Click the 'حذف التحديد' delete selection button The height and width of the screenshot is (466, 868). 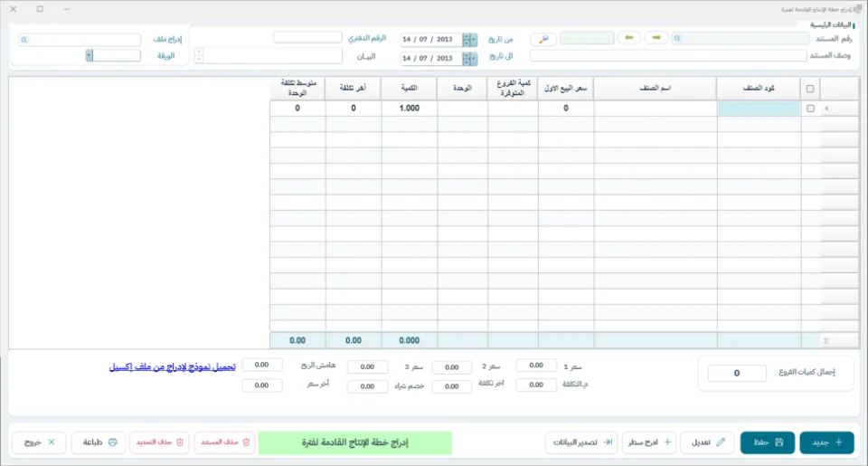click(x=159, y=442)
